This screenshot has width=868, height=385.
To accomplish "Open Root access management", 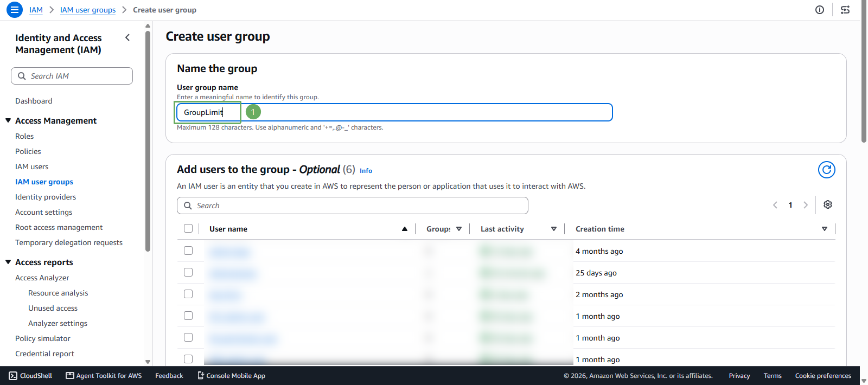I will (x=59, y=227).
